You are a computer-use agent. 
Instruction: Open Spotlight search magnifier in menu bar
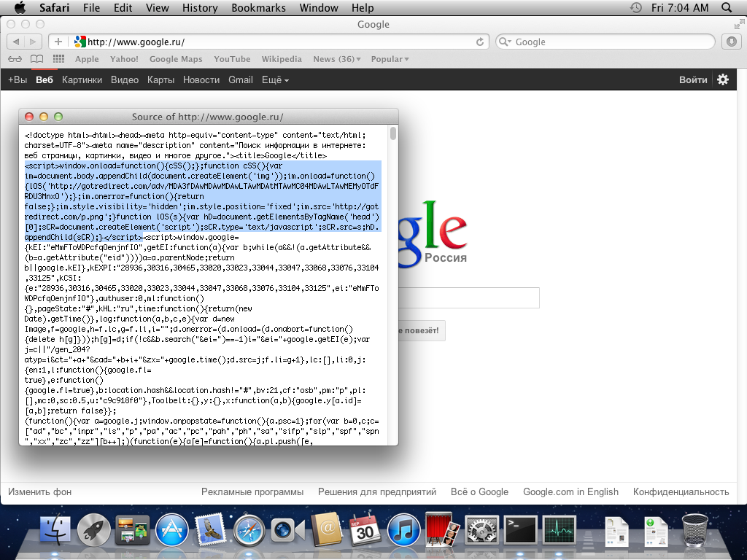pos(727,7)
